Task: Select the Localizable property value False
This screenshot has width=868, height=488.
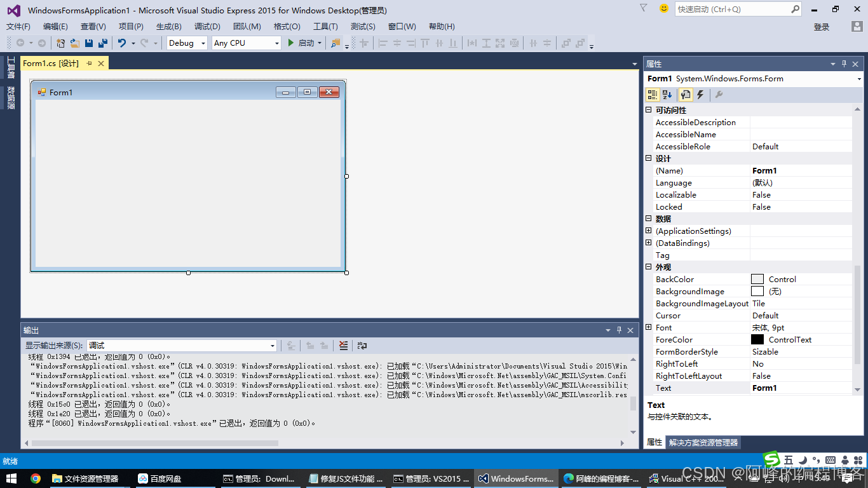Action: (x=801, y=194)
